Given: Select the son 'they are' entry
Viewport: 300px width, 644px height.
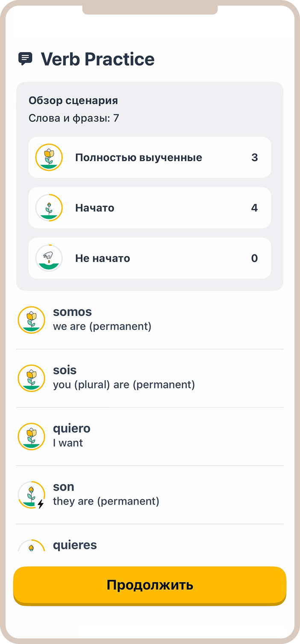Looking at the screenshot, I should [150, 495].
